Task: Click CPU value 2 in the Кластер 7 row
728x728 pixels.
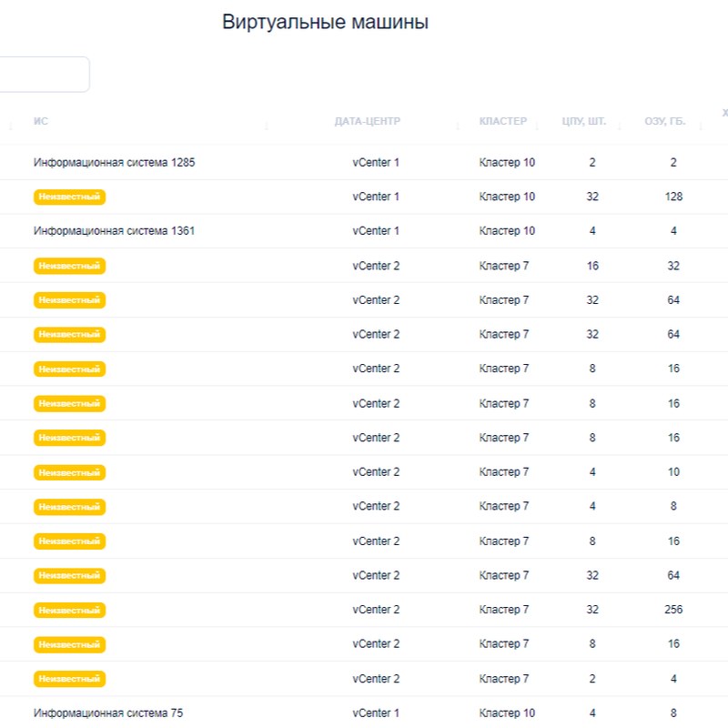Action: [x=592, y=678]
